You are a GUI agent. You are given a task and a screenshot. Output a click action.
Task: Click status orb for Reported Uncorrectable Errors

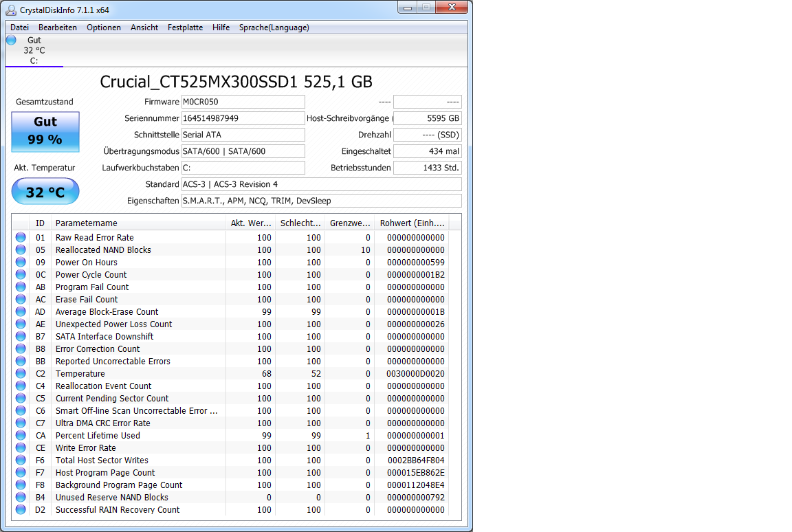[21, 361]
